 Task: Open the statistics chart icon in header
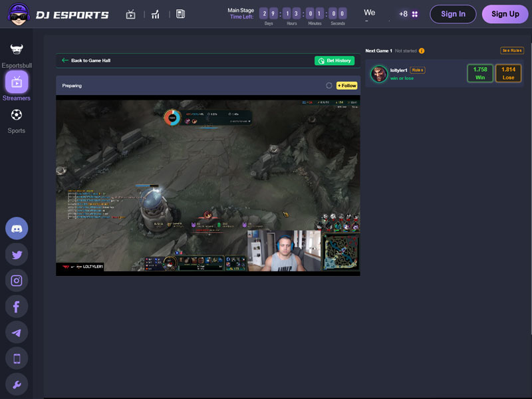pyautogui.click(x=156, y=14)
